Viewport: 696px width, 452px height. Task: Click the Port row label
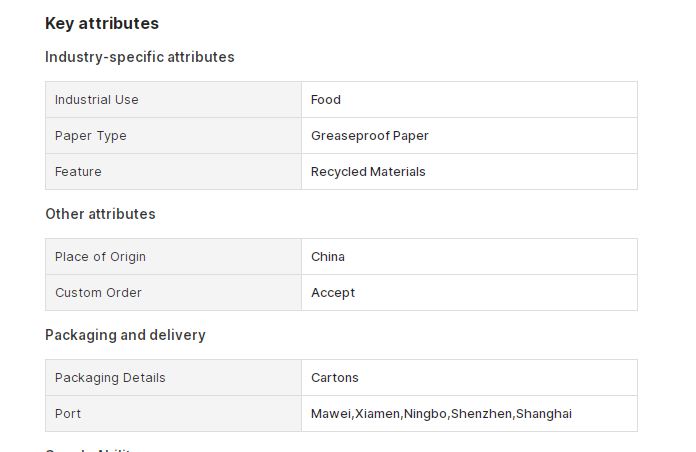[68, 414]
